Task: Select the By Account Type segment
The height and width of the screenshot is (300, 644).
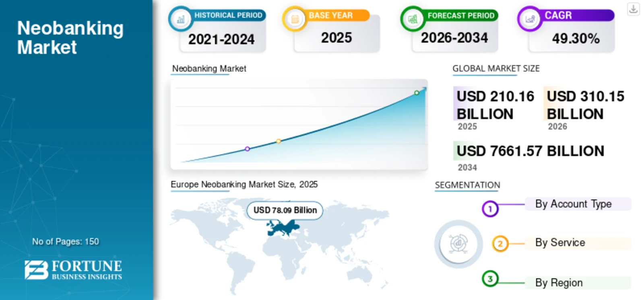Action: click(x=578, y=204)
